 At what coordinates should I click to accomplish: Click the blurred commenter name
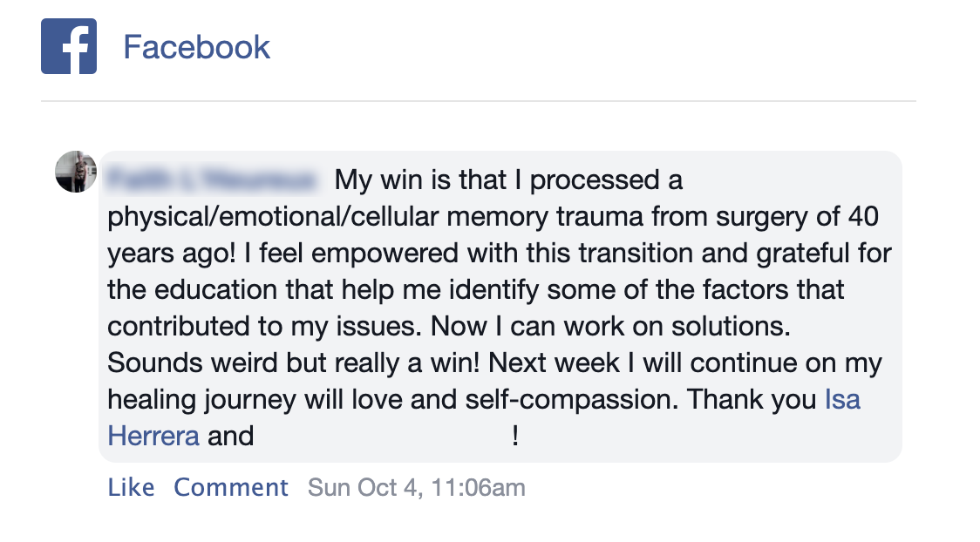pyautogui.click(x=212, y=180)
